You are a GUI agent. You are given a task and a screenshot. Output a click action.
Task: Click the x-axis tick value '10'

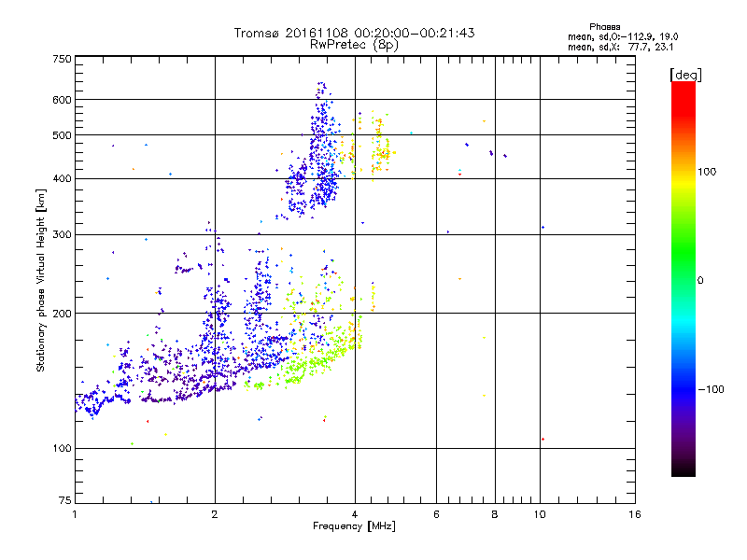(x=540, y=514)
